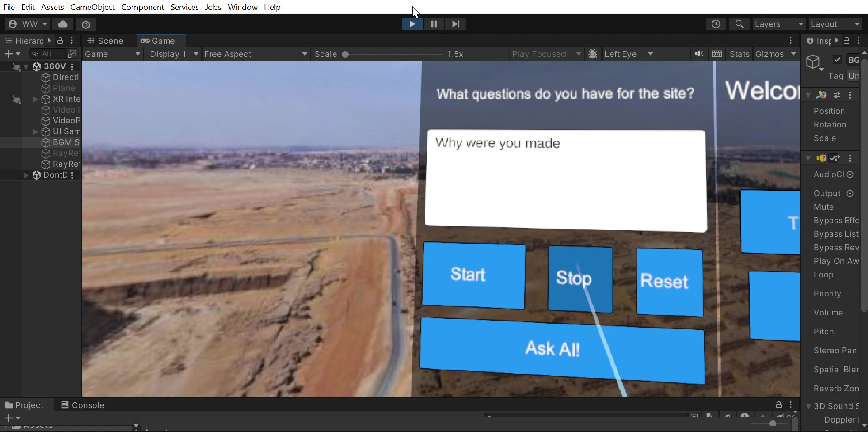
Task: Open the Inspector panel options menu
Action: click(859, 41)
